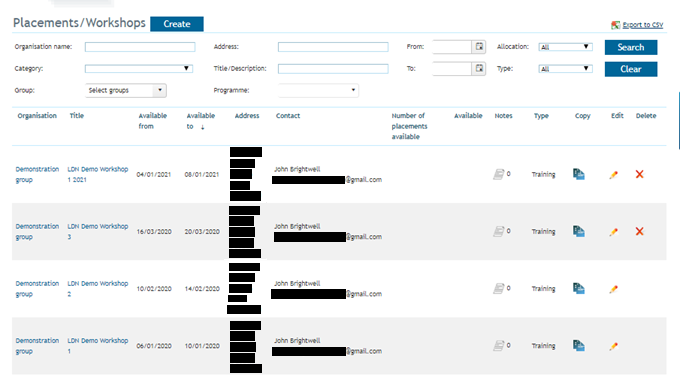680x376 pixels.
Task: Open the From date calendar picker
Action: [479, 46]
